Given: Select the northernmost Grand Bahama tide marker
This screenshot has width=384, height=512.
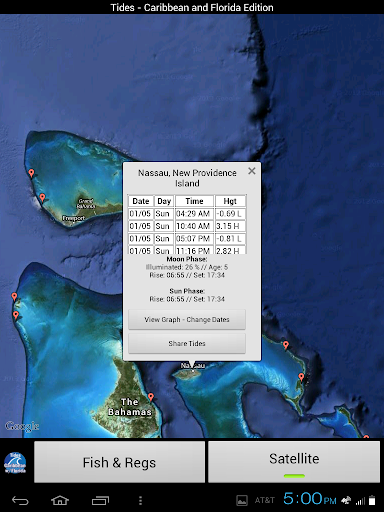Looking at the screenshot, I should tap(31, 173).
